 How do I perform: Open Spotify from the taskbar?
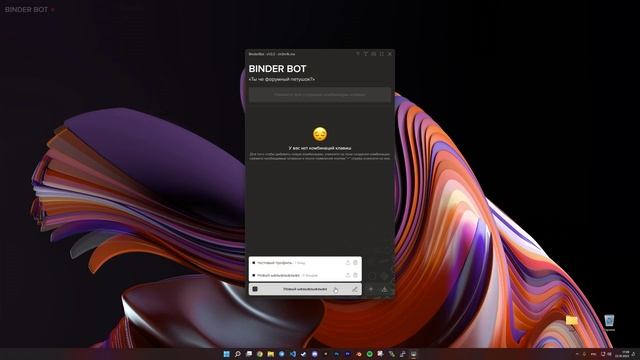pyautogui.click(x=369, y=354)
